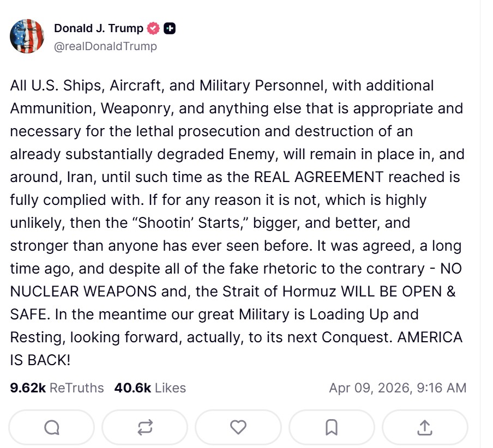Like the post with the heart icon
493x448 pixels.
tap(238, 428)
